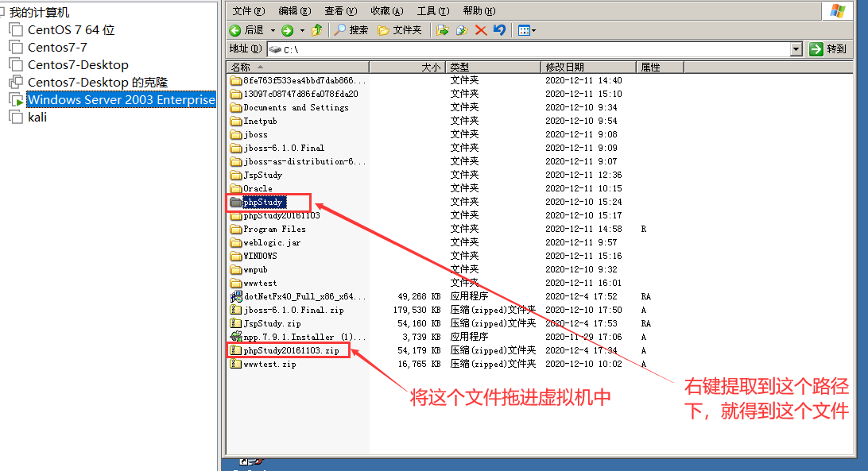Select the Oracle folder icon
The height and width of the screenshot is (471, 868).
pyautogui.click(x=236, y=188)
